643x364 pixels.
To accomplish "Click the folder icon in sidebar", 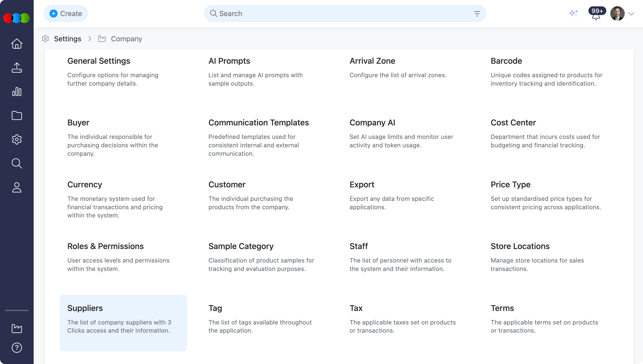I will (17, 115).
